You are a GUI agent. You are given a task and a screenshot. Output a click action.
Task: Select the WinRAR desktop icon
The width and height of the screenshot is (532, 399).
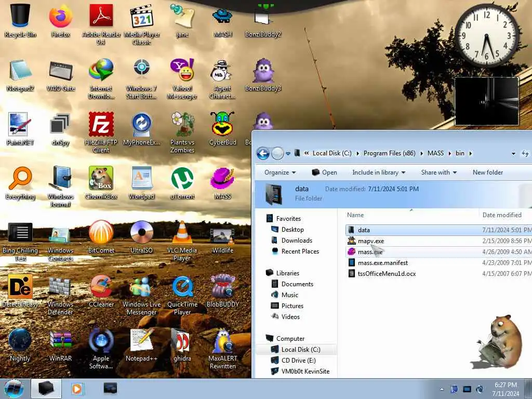click(60, 345)
